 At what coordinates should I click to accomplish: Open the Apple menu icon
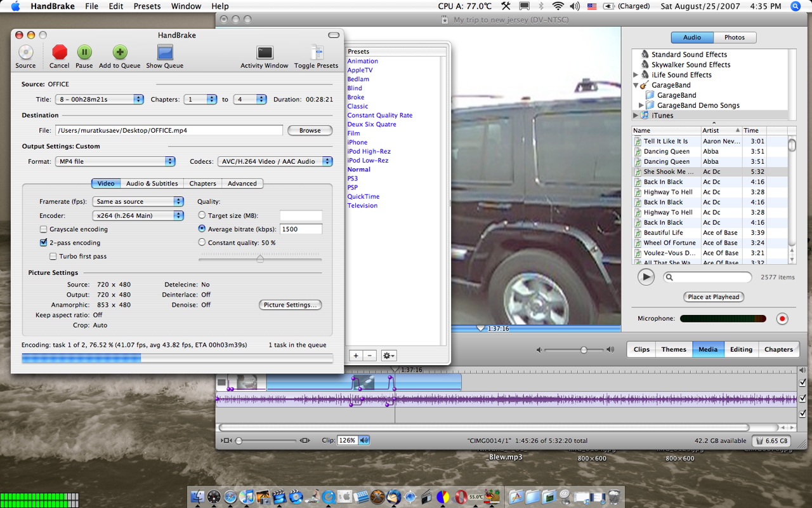click(15, 6)
